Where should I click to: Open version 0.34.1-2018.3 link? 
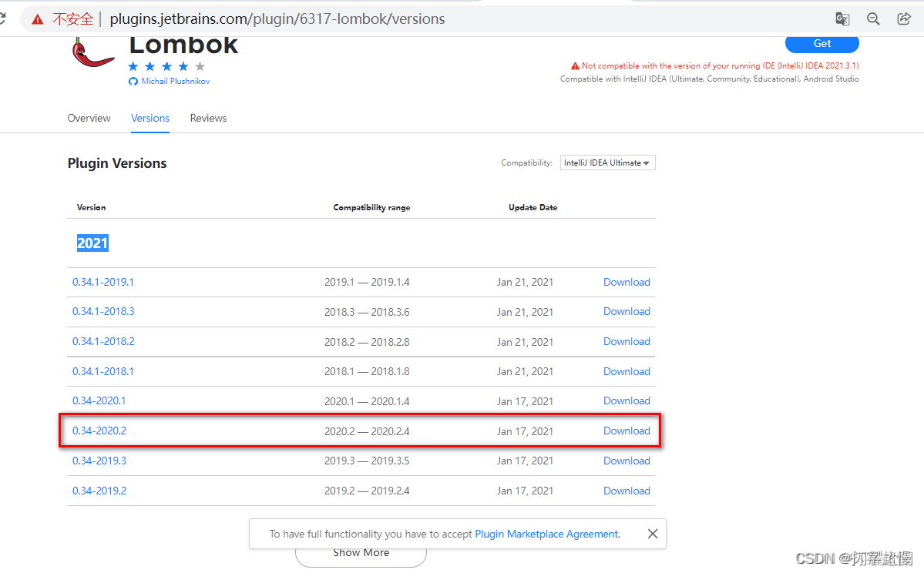pos(103,311)
